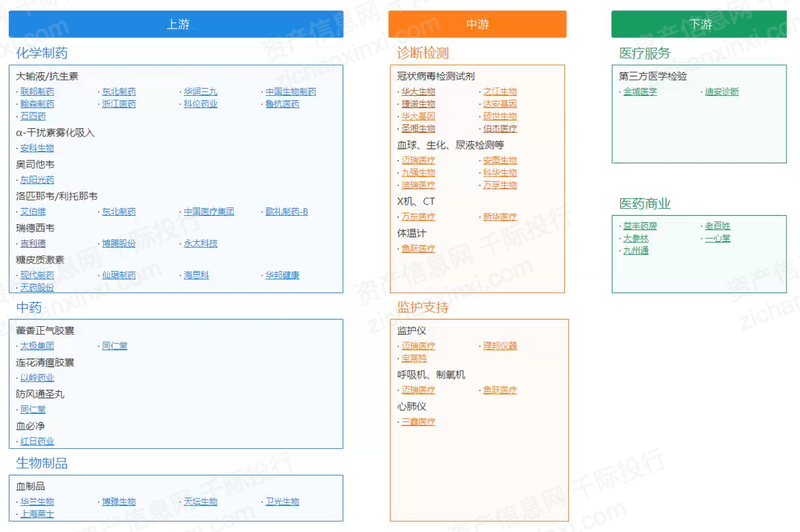Open the 浙江医药 link
This screenshot has width=800, height=532.
[x=119, y=104]
